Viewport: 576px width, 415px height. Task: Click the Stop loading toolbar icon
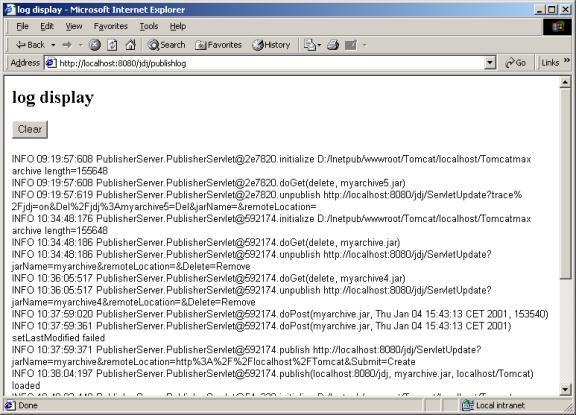pos(95,45)
